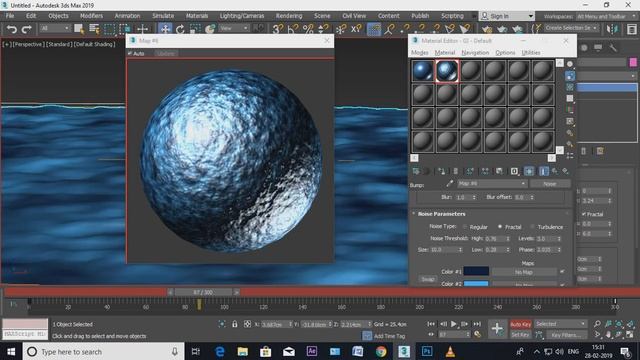This screenshot has width=640, height=360.
Task: Toggle Show Shaded Material in Viewport
Action: click(529, 171)
